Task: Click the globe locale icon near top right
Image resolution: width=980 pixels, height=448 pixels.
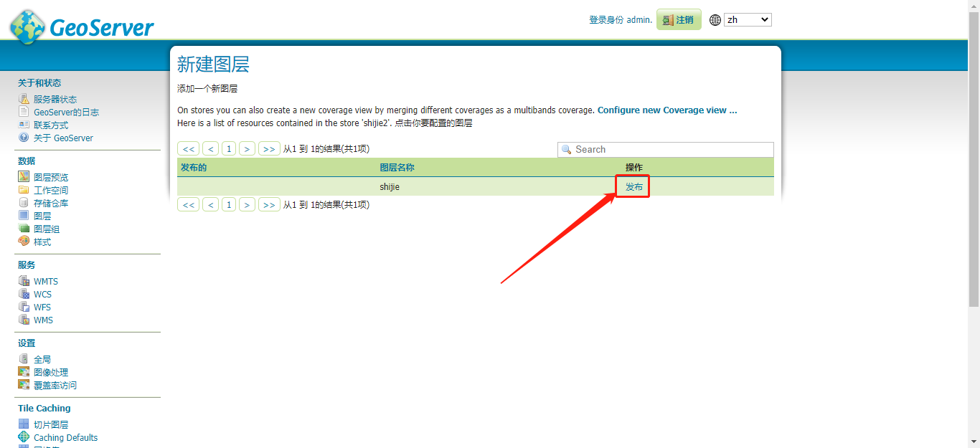Action: pos(715,19)
